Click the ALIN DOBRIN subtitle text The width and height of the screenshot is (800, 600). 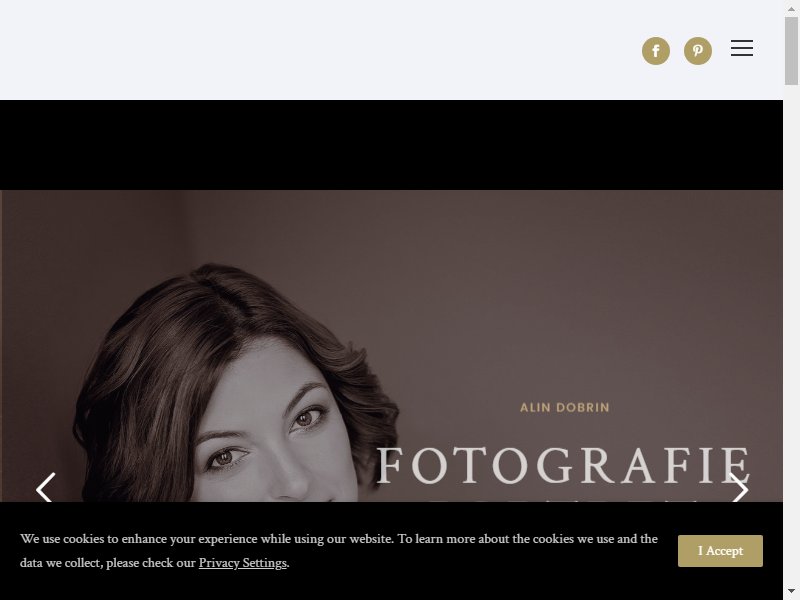564,408
